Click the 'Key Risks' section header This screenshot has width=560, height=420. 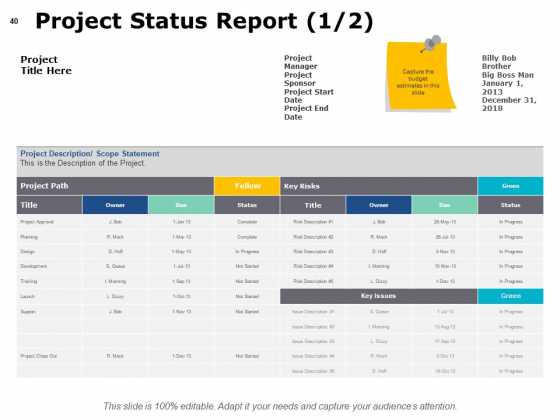click(379, 186)
